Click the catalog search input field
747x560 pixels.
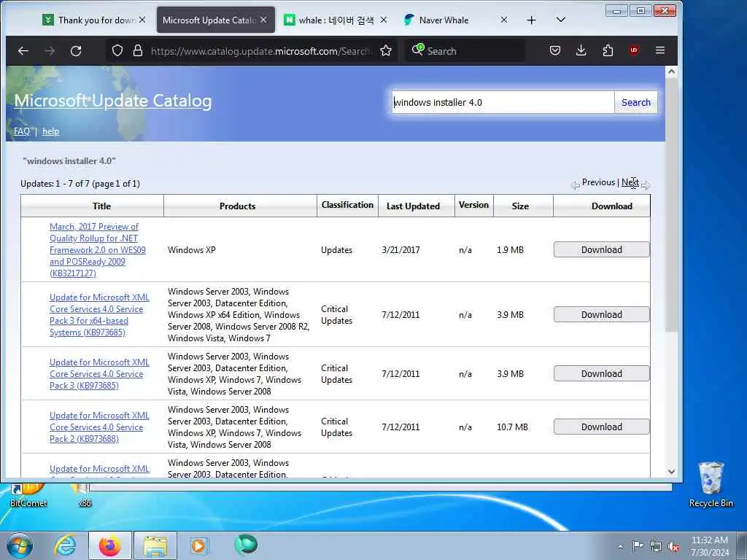point(503,102)
